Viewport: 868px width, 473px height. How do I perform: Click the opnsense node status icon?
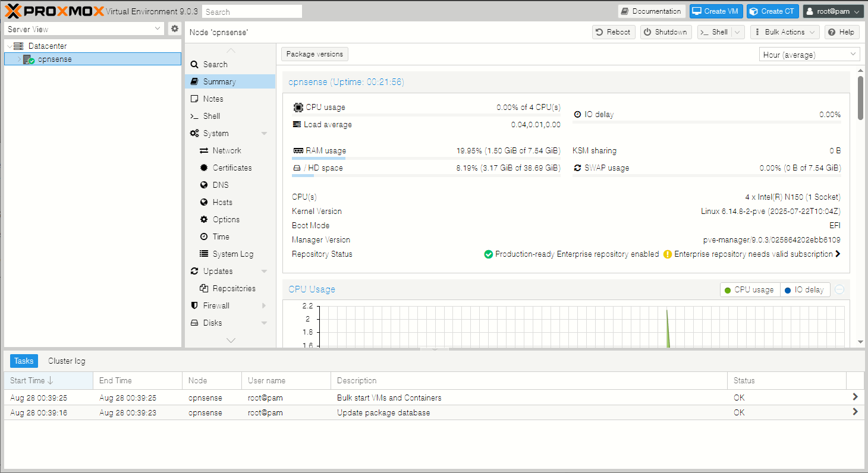point(29,59)
